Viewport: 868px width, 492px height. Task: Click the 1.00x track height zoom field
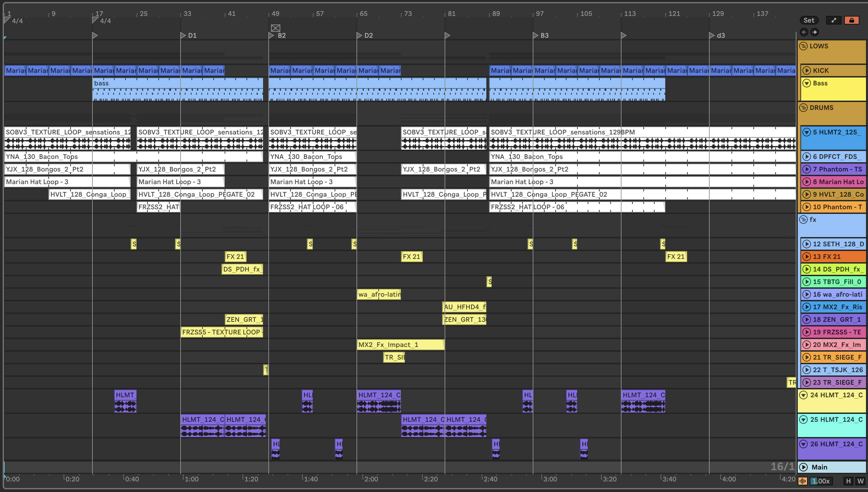pyautogui.click(x=821, y=481)
